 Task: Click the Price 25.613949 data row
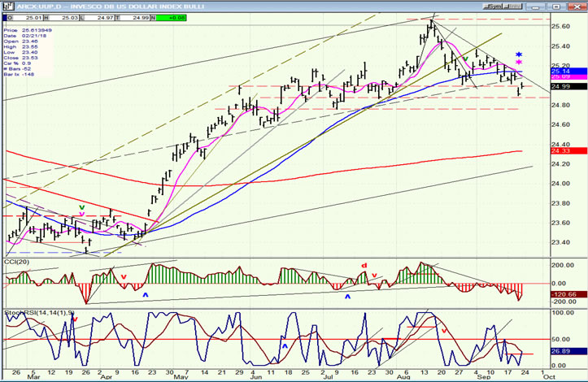click(x=28, y=30)
